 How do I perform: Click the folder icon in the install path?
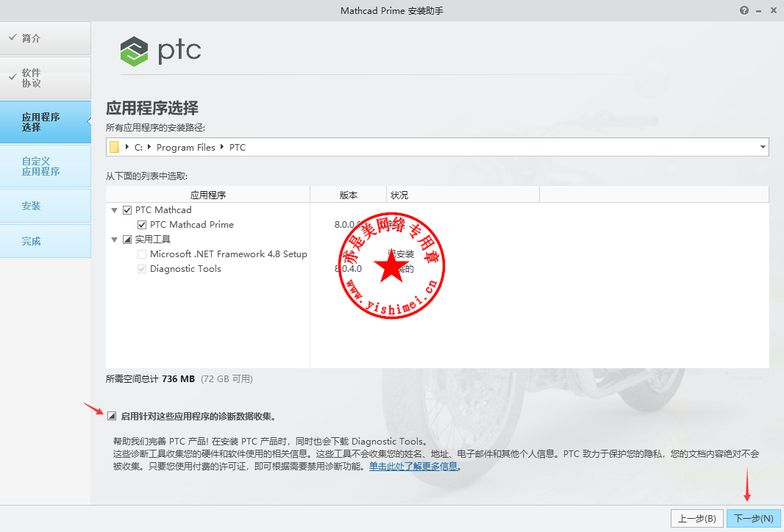[115, 147]
